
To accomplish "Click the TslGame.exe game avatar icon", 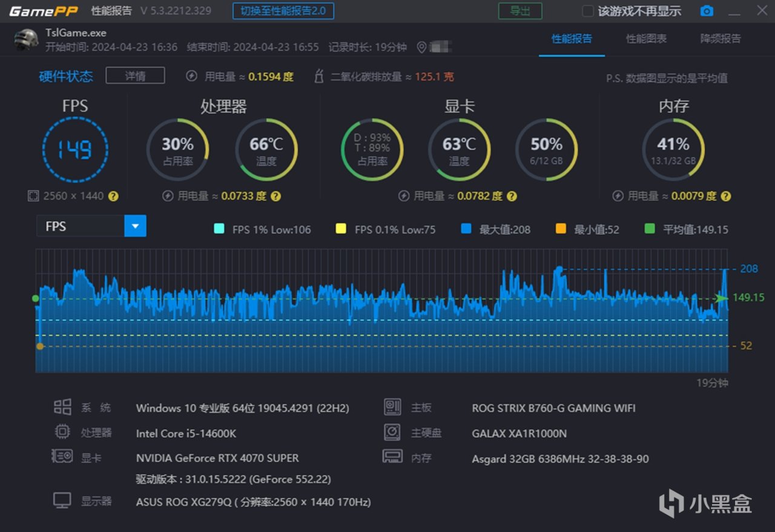I will tap(26, 39).
